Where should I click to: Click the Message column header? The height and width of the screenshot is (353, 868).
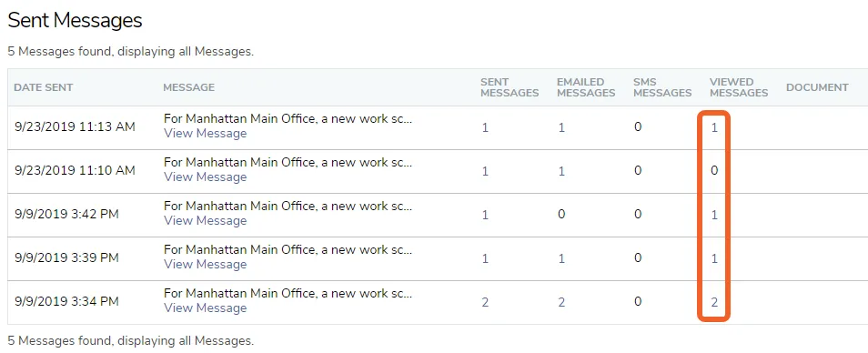(188, 87)
